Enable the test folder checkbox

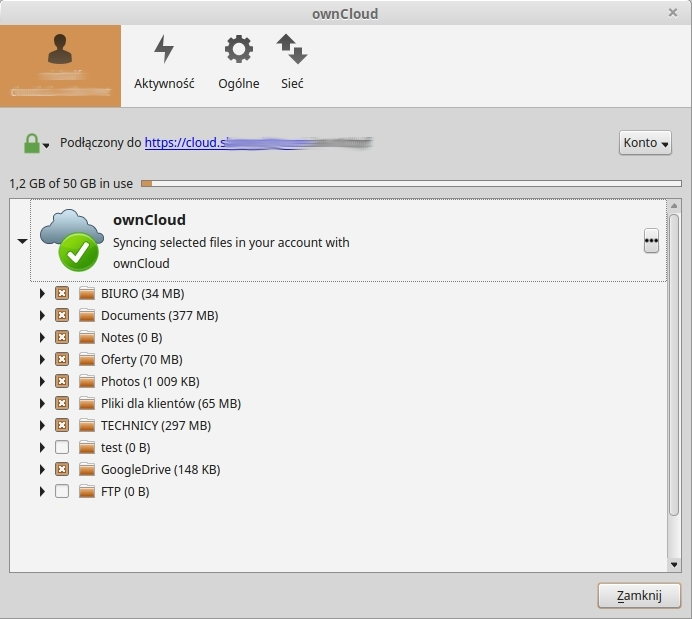(62, 447)
